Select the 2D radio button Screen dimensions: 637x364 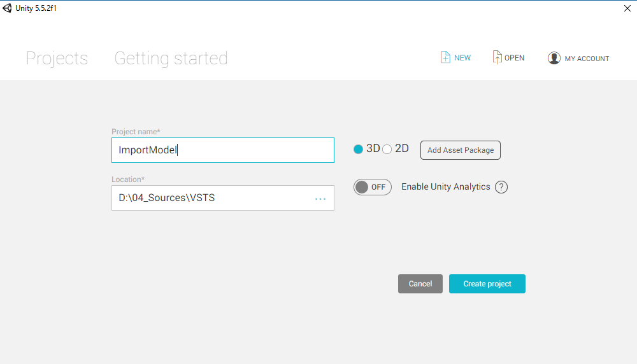[x=387, y=150]
